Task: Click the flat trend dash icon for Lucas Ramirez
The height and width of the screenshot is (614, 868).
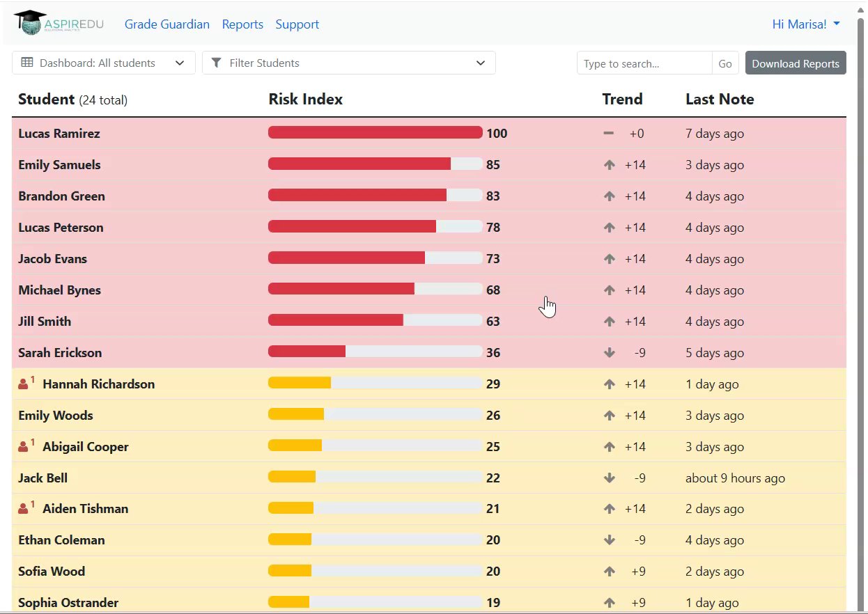Action: click(x=609, y=133)
